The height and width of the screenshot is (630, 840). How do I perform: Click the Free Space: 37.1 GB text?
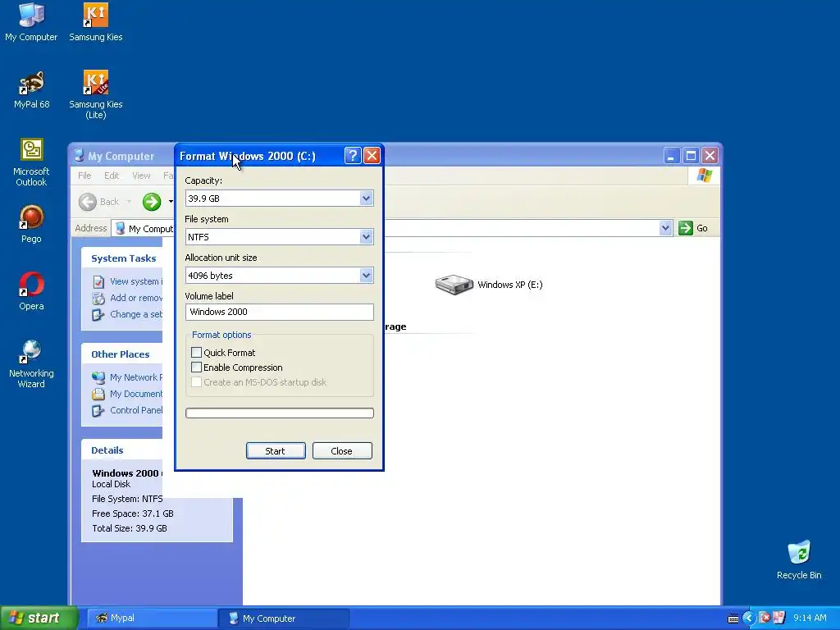133,514
